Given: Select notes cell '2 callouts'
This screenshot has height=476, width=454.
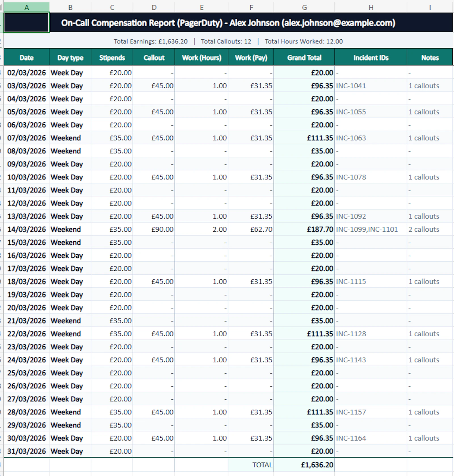Looking at the screenshot, I should click(x=430, y=229).
